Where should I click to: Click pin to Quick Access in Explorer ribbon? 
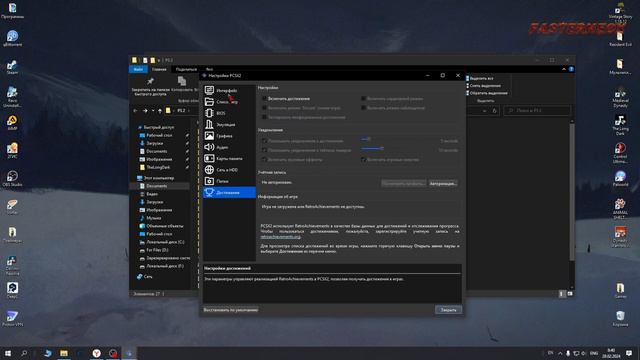pos(150,86)
